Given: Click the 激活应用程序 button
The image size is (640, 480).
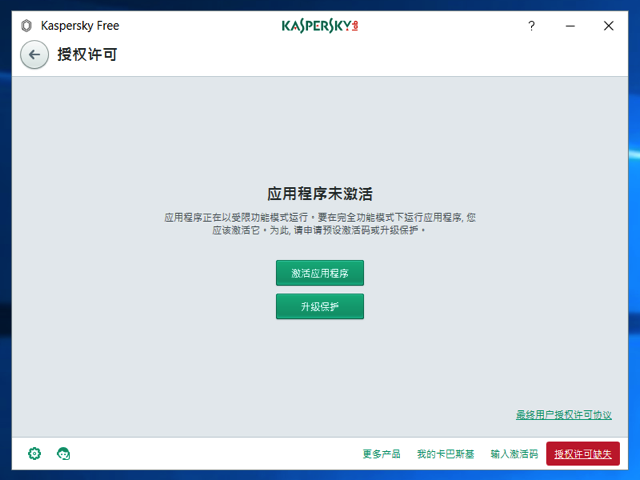Looking at the screenshot, I should (x=320, y=273).
